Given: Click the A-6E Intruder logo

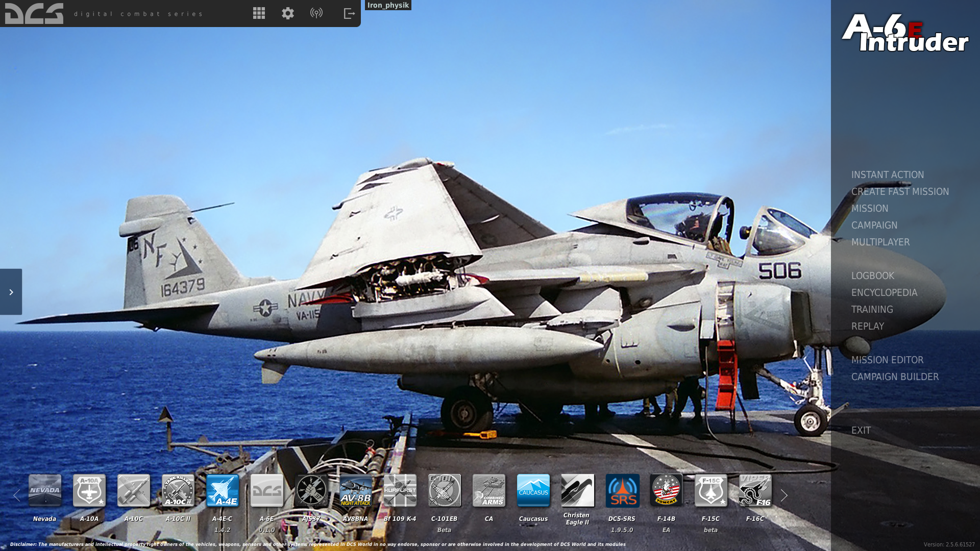Looking at the screenshot, I should [x=905, y=33].
